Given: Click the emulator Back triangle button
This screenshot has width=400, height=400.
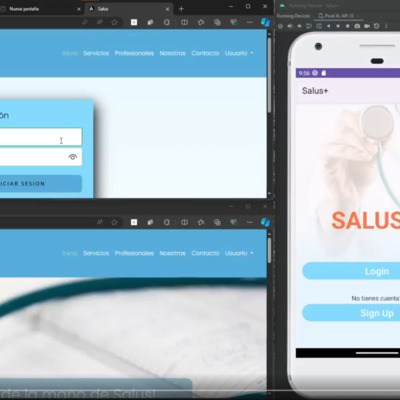Looking at the screenshot, I should coord(328,26).
